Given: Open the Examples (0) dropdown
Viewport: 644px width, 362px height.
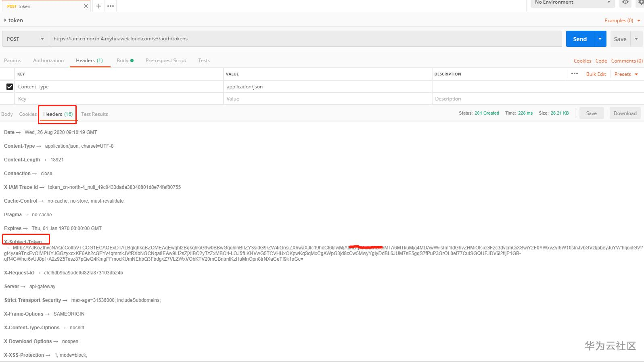Looking at the screenshot, I should point(622,21).
